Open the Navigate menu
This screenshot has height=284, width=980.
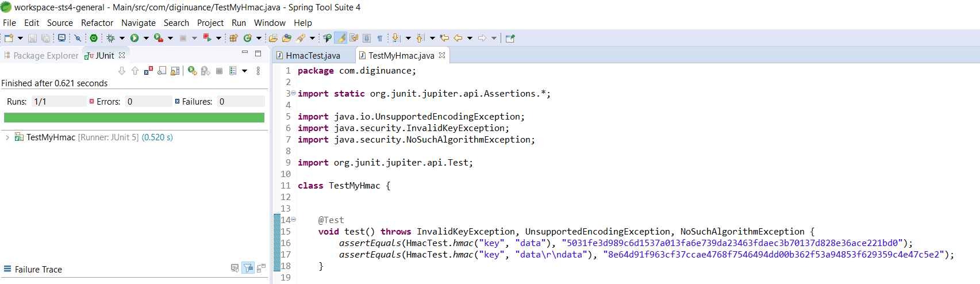point(139,23)
